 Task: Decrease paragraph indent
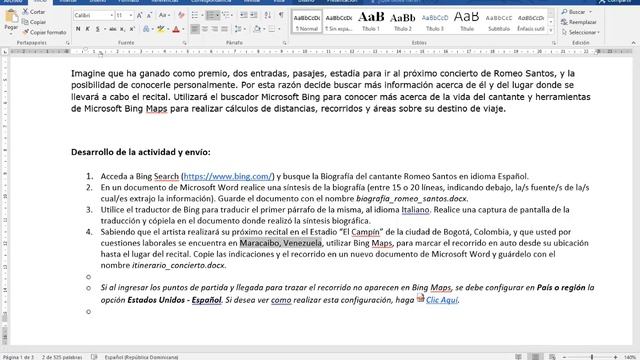click(x=244, y=15)
